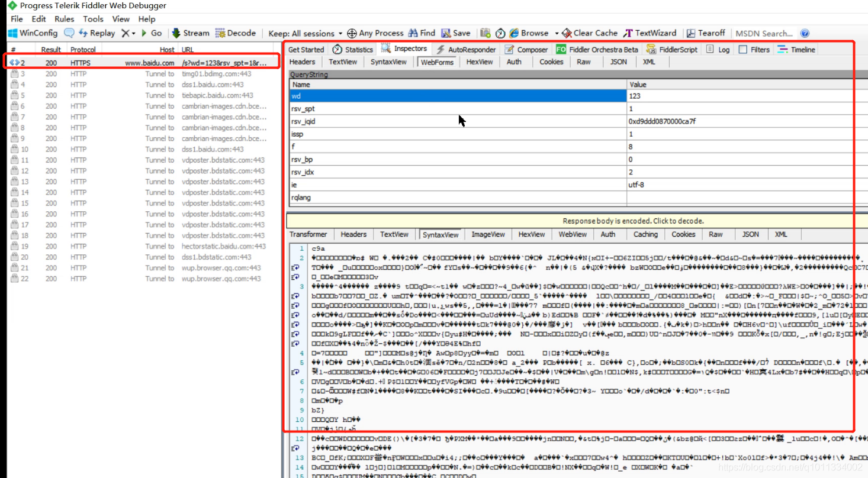Switch to the Log tab
Screen dimensions: 868x478
[x=718, y=50]
